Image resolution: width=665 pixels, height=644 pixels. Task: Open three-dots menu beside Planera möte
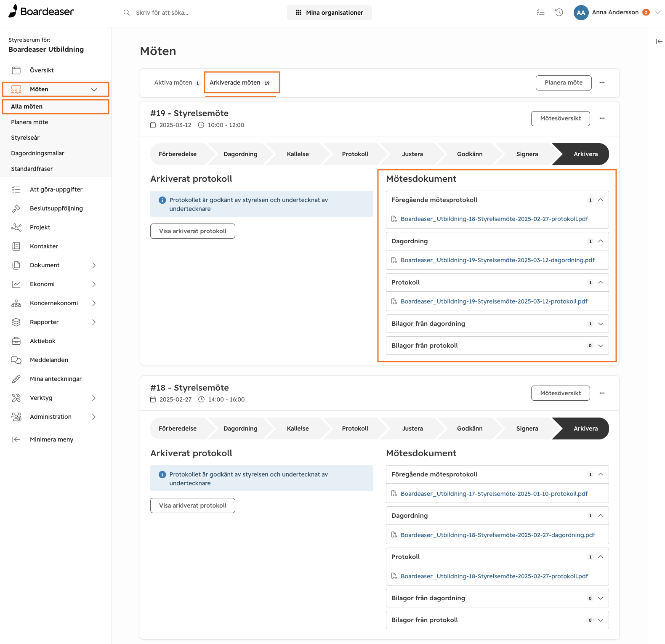point(602,82)
